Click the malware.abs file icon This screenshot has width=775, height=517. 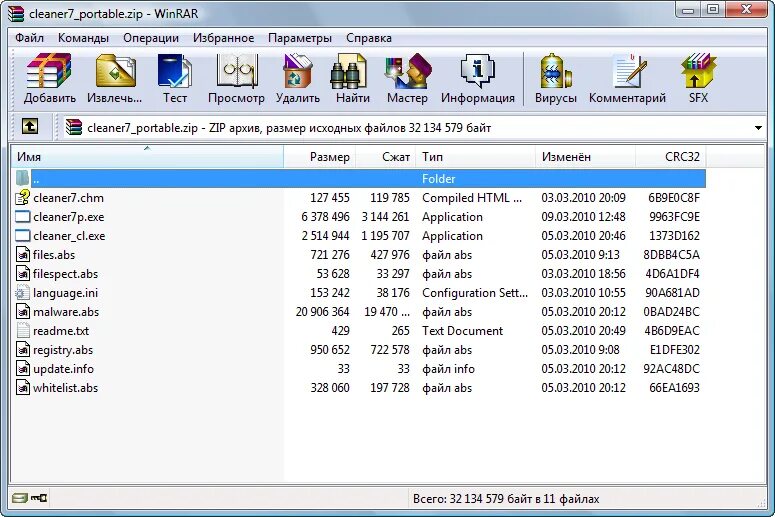[23, 311]
